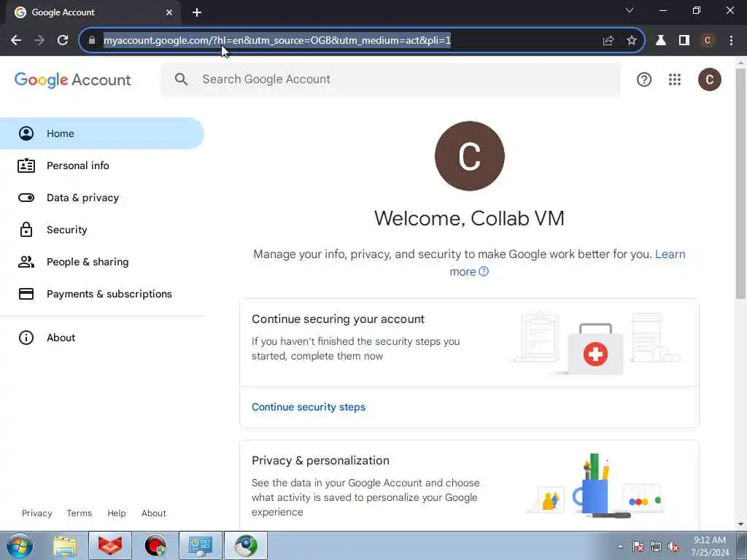Viewport: 747px width, 560px height.
Task: Go back using the browser back arrow
Action: click(x=16, y=41)
